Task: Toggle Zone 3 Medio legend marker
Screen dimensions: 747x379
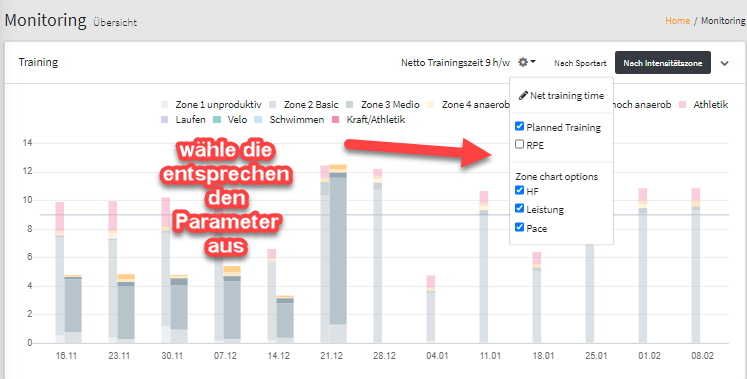Action: (x=350, y=105)
